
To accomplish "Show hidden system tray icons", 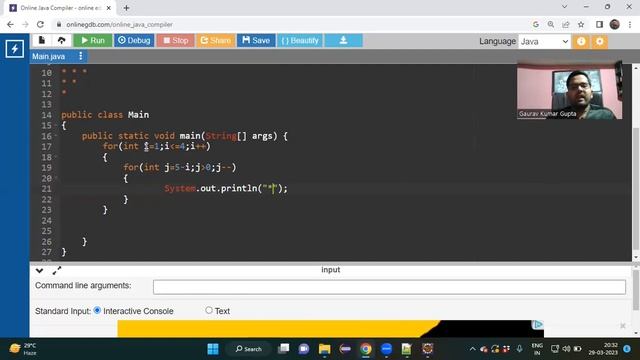I will [472, 349].
